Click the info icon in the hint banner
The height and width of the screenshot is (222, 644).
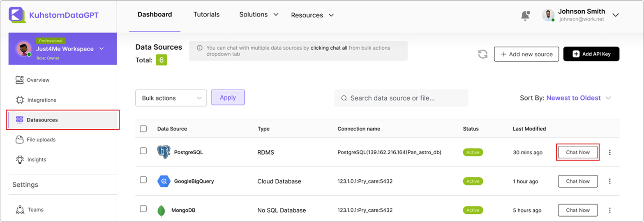(x=200, y=48)
